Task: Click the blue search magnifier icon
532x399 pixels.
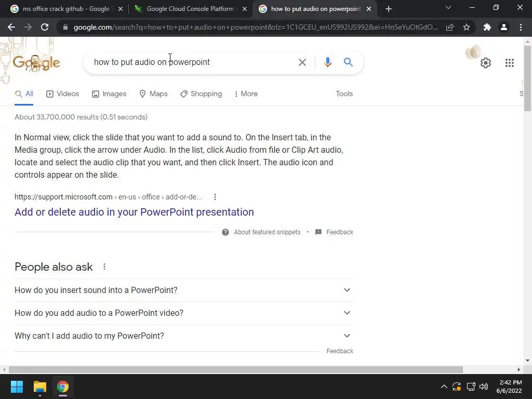Action: point(348,62)
